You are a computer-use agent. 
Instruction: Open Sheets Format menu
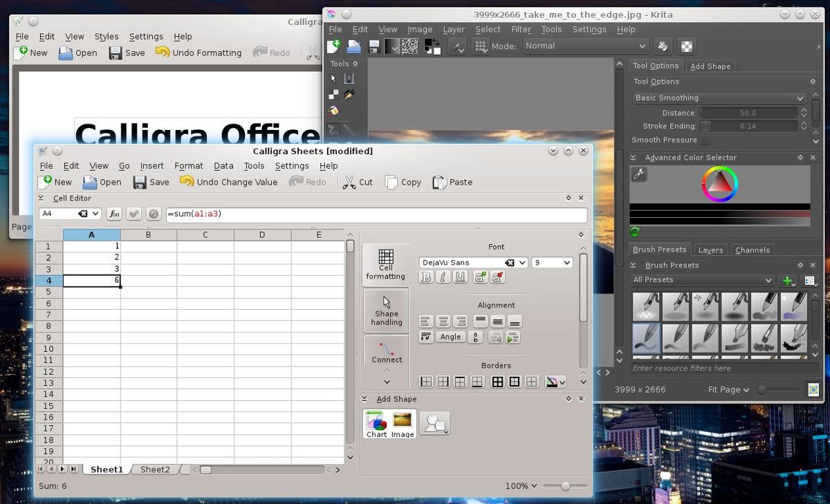pos(189,166)
